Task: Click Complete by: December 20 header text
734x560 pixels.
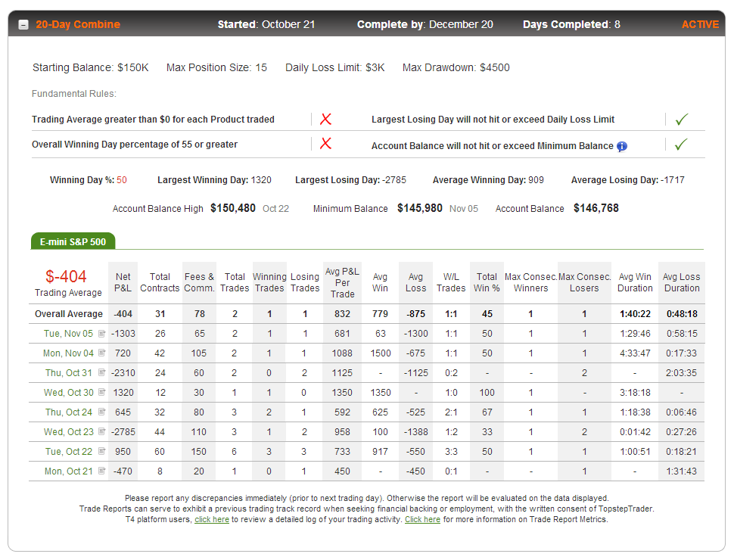Action: (425, 24)
